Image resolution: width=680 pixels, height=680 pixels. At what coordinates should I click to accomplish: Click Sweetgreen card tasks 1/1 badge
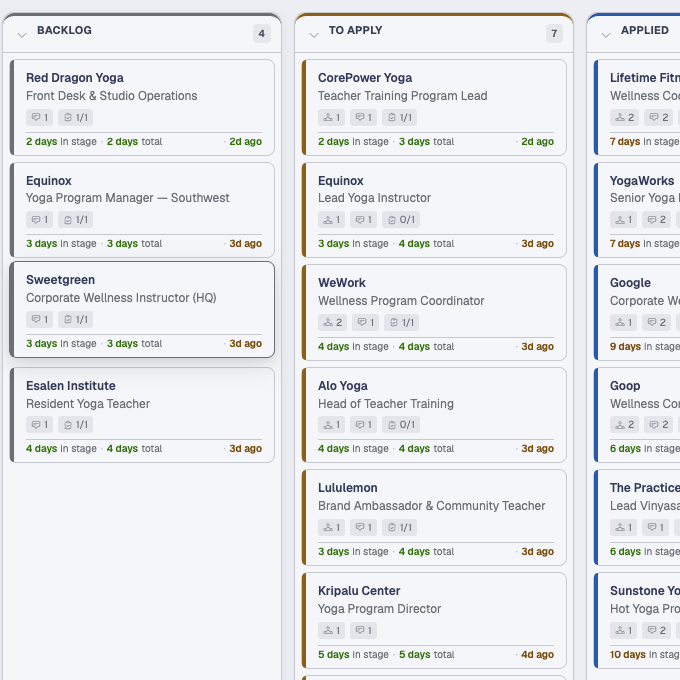click(x=75, y=320)
